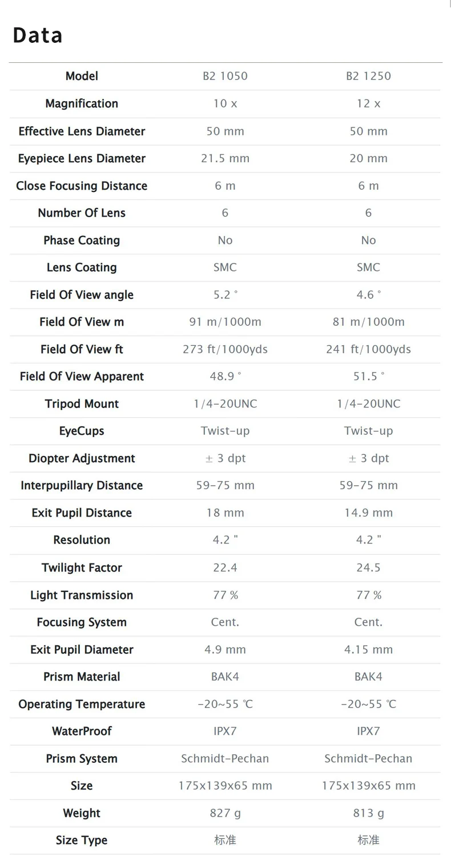Click the 21.5 mm eyepiece diameter value
Viewport: 451px width, 868px height.
(x=225, y=158)
